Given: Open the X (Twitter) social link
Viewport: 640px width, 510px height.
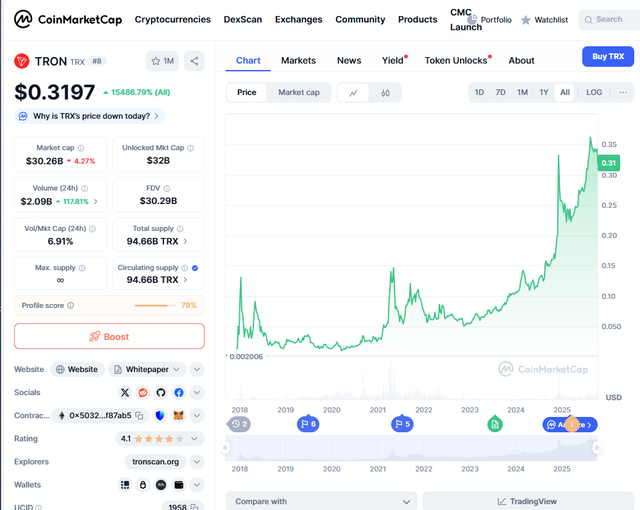Looking at the screenshot, I should point(125,392).
